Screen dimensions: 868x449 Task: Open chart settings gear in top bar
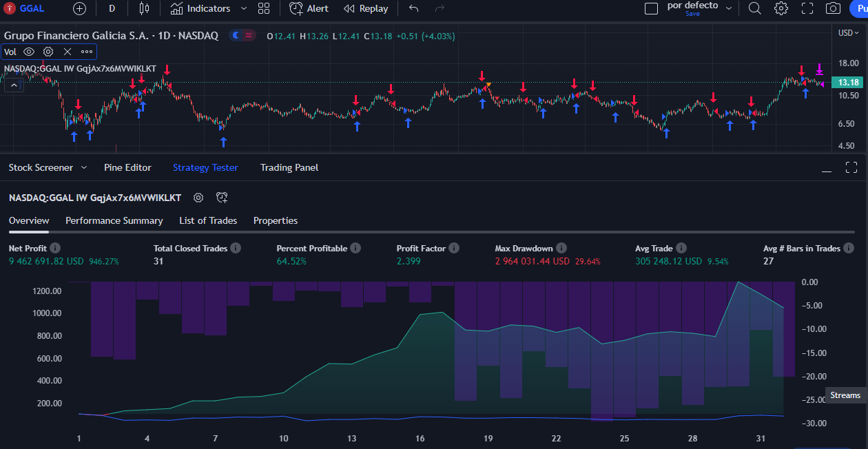(x=781, y=8)
